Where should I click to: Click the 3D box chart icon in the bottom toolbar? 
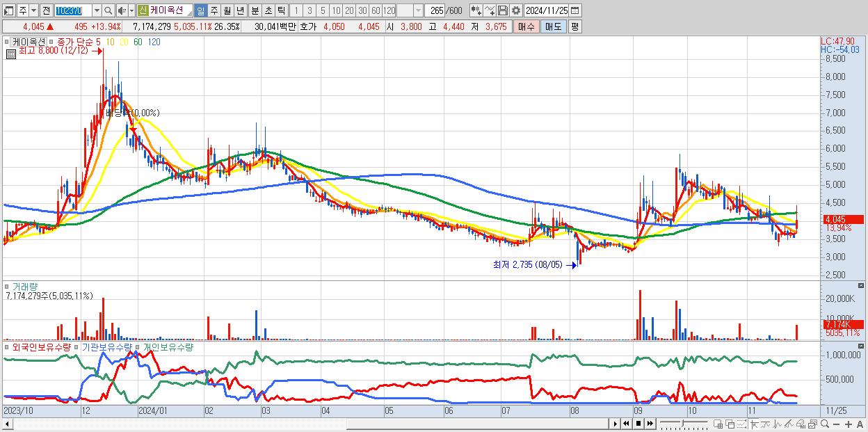801,424
